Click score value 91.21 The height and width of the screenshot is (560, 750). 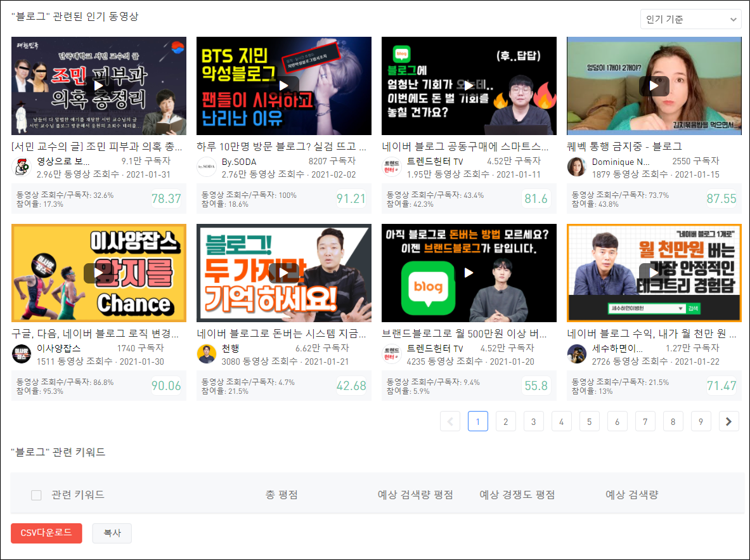[351, 199]
